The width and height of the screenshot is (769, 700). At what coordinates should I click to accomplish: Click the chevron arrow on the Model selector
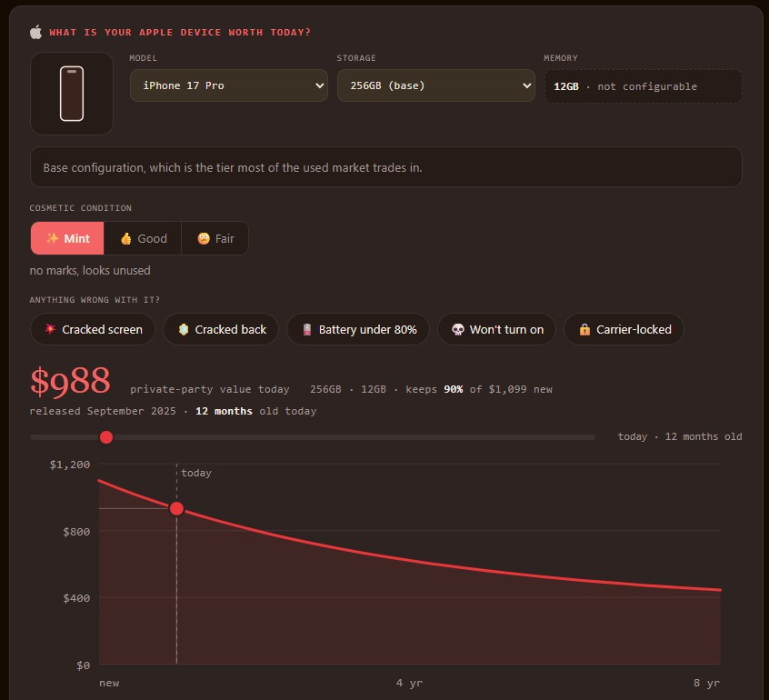click(319, 85)
